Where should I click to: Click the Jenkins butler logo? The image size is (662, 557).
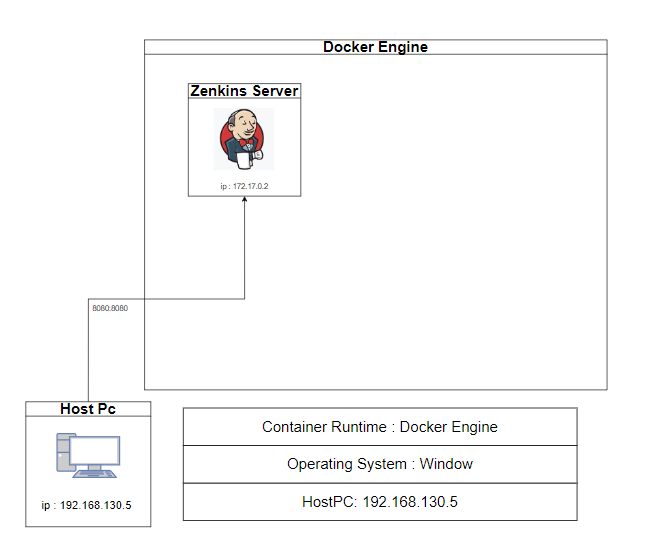point(244,140)
